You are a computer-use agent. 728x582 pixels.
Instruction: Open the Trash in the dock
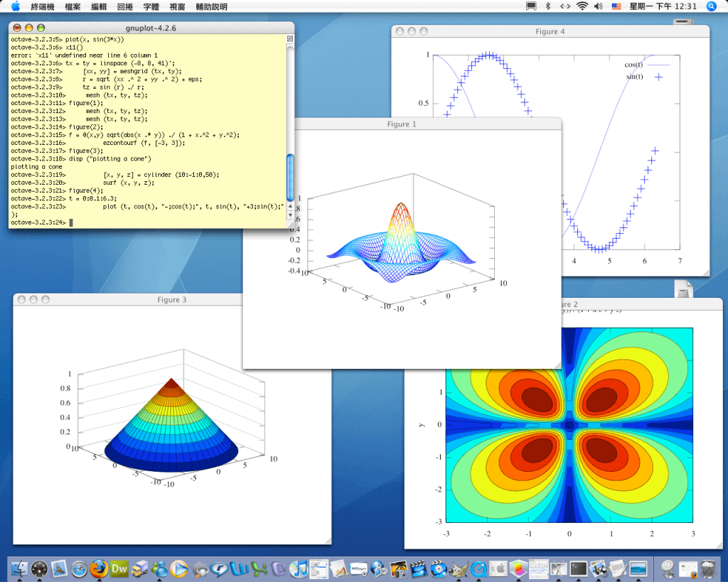coord(708,568)
